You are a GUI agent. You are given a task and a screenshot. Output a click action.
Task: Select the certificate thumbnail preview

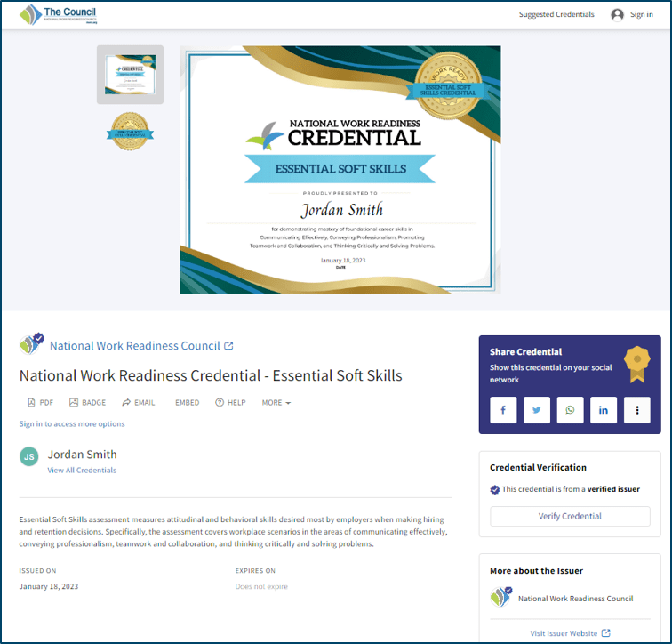coord(130,75)
